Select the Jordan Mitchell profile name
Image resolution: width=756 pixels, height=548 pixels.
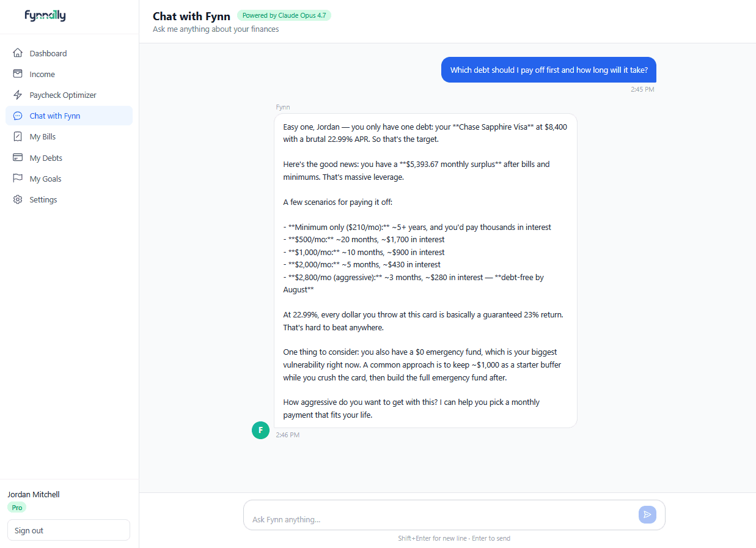click(33, 494)
